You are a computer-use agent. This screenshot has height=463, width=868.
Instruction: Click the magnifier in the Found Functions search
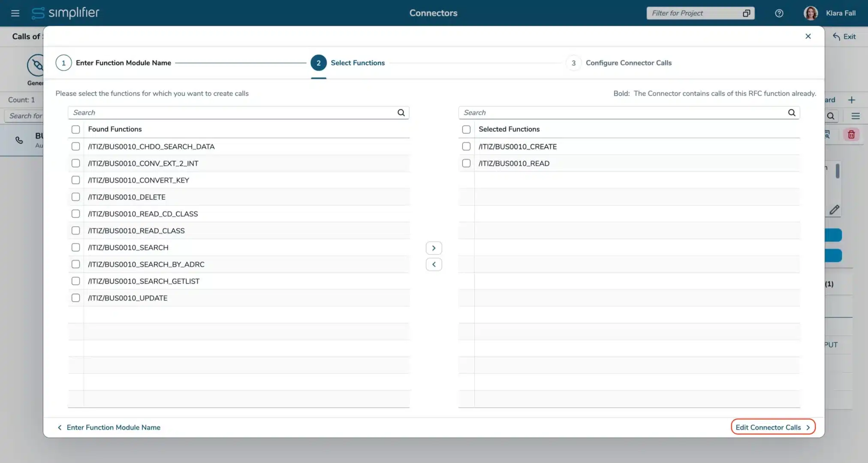point(401,112)
